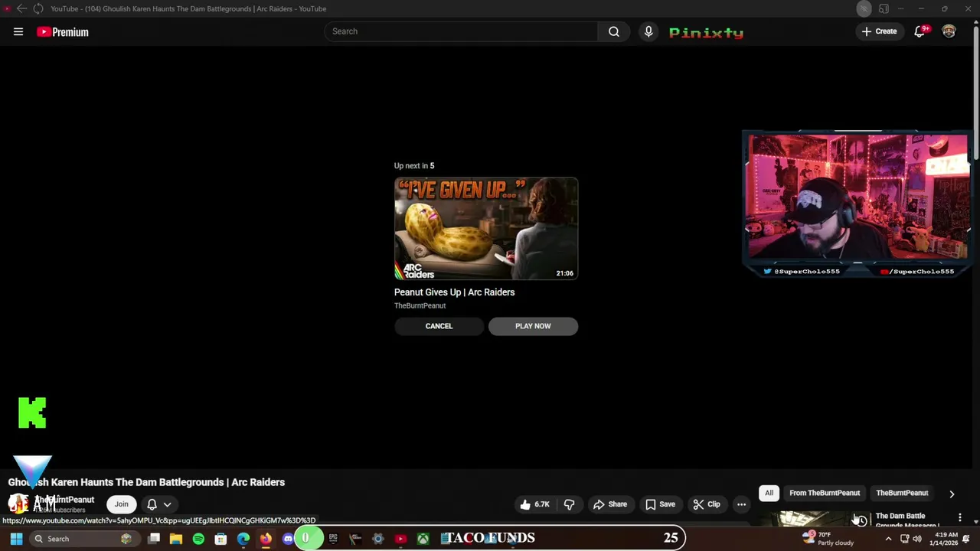Create a clip of the video

coord(707,504)
